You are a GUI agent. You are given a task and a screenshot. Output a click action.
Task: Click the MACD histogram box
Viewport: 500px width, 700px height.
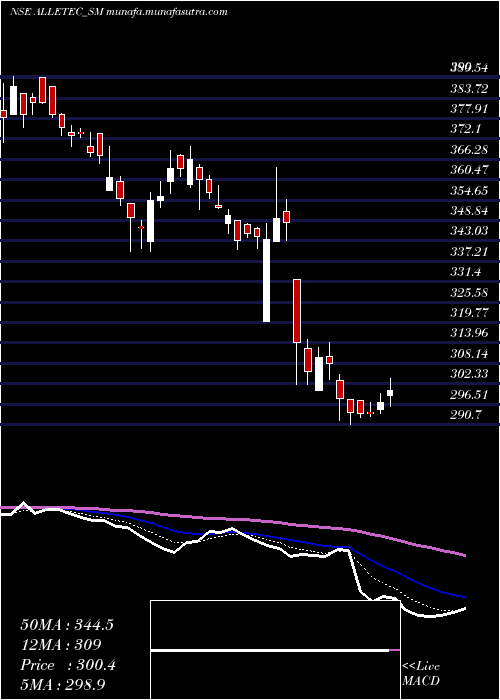[x=275, y=650]
